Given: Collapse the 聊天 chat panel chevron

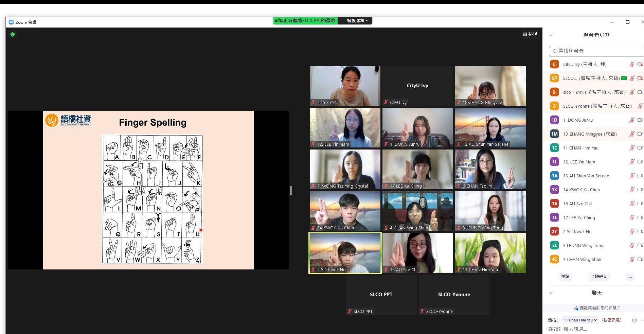Looking at the screenshot, I should click(x=551, y=293).
